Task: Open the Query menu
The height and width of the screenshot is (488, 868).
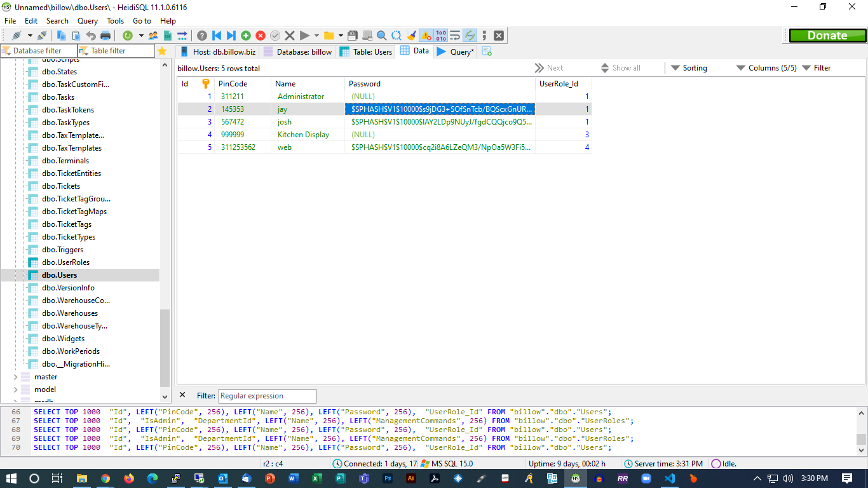Action: click(x=88, y=21)
